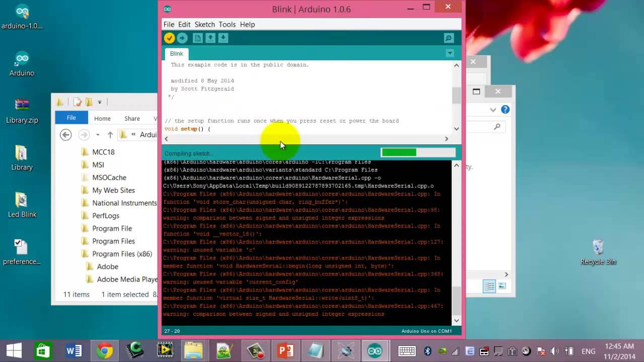The width and height of the screenshot is (644, 362).
Task: Click the Back arrow in File Explorer
Action: tap(65, 134)
